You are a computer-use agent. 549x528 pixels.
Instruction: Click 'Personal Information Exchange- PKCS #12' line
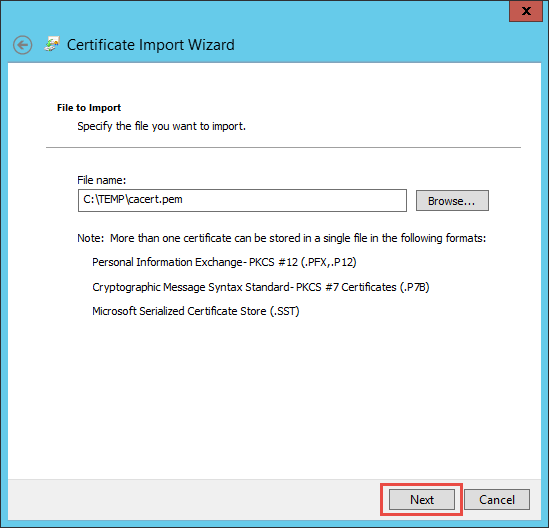(x=224, y=262)
